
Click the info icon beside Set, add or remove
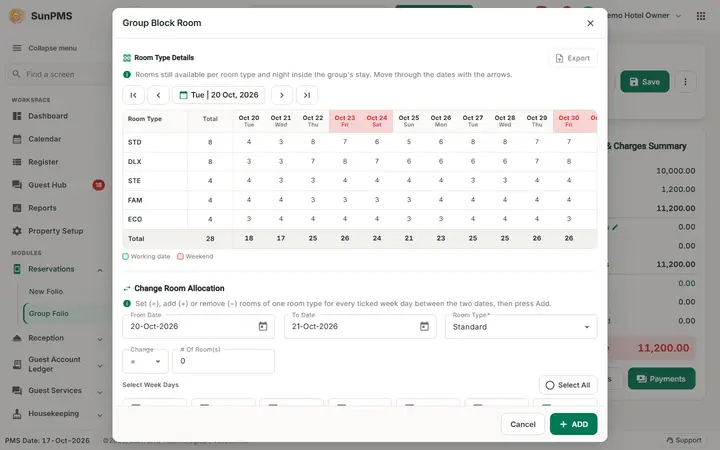click(127, 304)
